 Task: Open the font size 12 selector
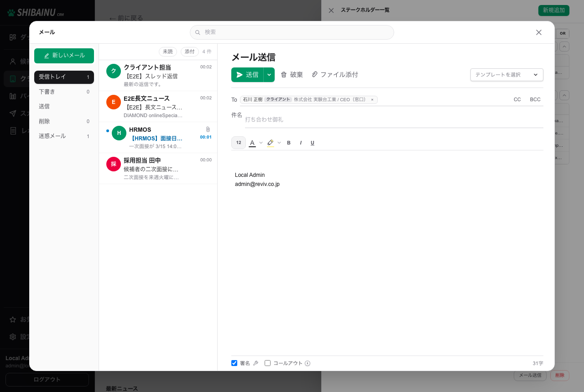[x=239, y=143]
